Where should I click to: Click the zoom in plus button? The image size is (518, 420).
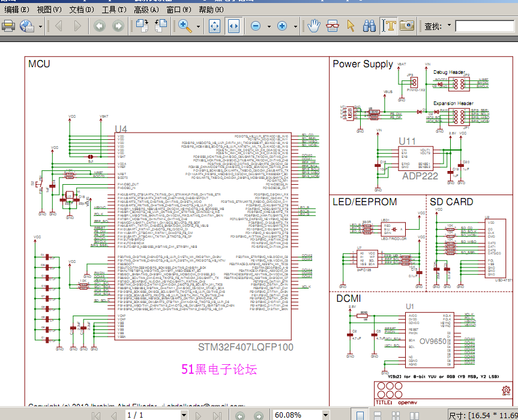tap(282, 26)
